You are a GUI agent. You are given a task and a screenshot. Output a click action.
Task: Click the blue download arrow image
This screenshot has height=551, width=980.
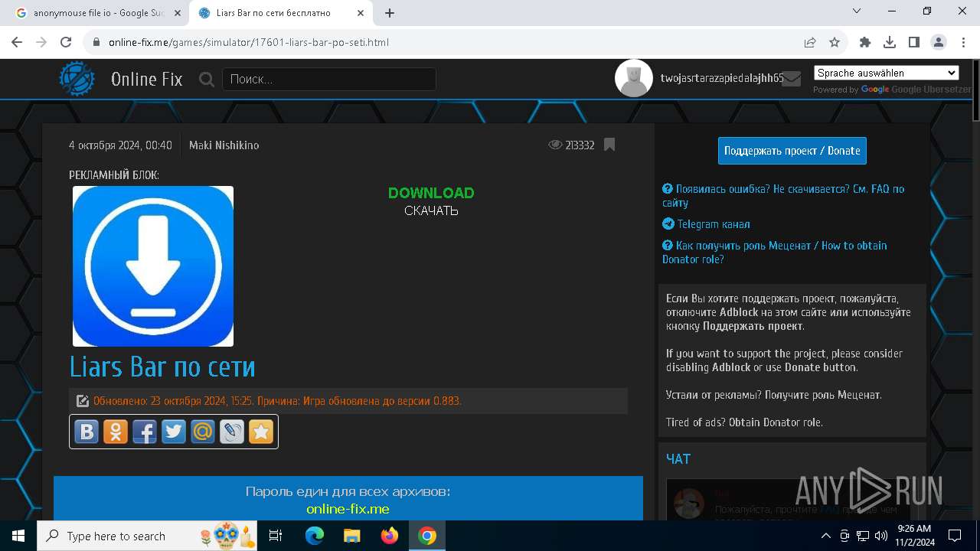(153, 266)
